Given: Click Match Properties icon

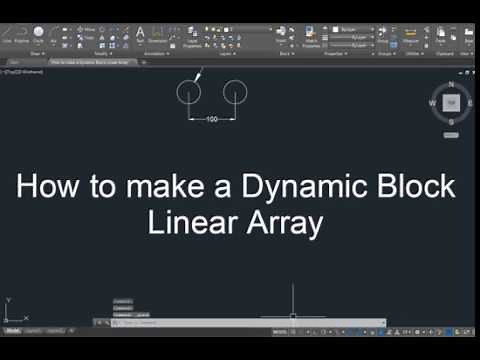Looking at the screenshot, I should coord(311,37).
